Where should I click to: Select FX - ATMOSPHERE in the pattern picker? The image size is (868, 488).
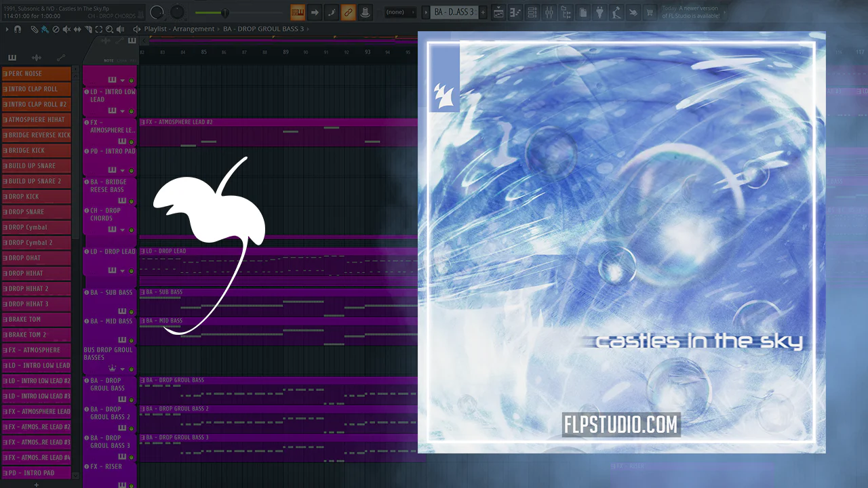(37, 350)
